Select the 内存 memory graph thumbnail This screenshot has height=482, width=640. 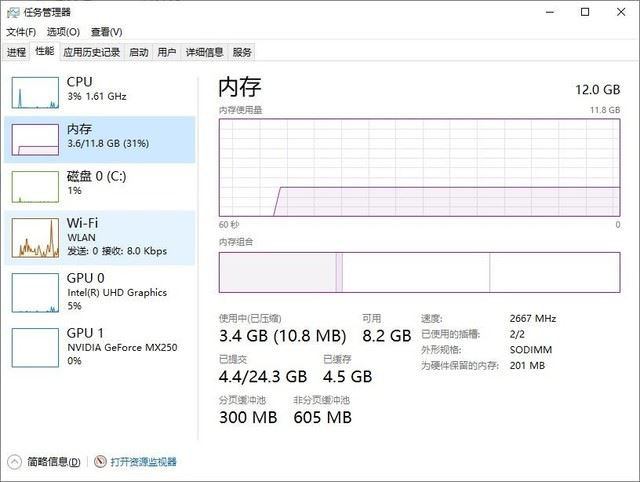[36, 140]
